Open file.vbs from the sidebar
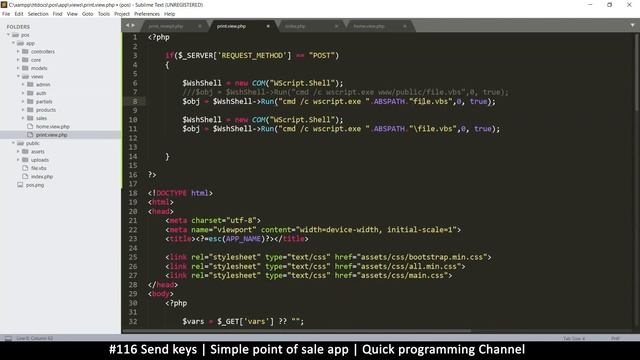The height and width of the screenshot is (360, 640). [39, 168]
